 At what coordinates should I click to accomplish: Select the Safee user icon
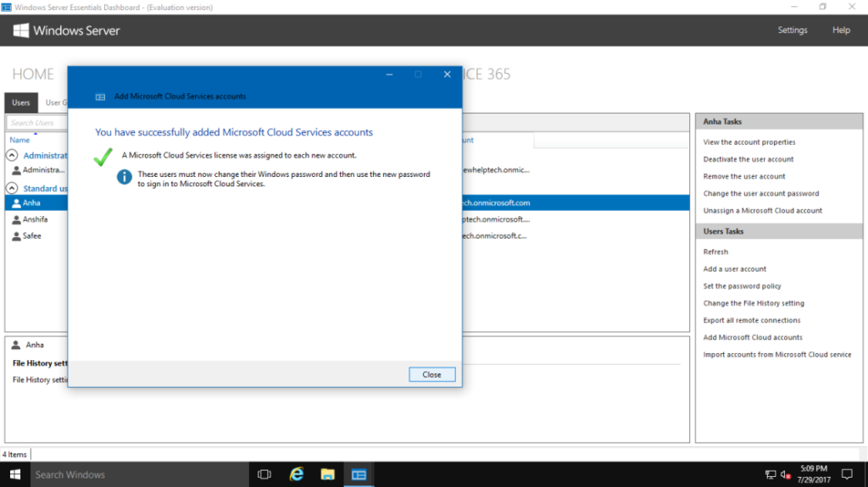17,236
